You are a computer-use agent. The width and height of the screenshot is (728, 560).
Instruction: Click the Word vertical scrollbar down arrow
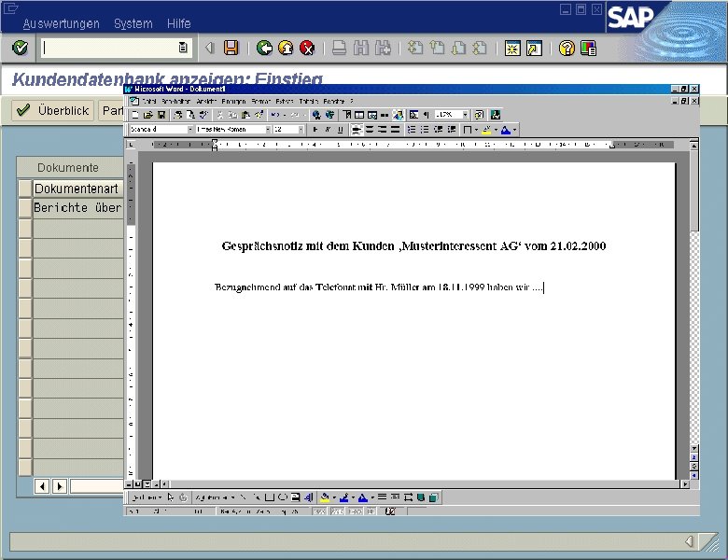point(694,449)
